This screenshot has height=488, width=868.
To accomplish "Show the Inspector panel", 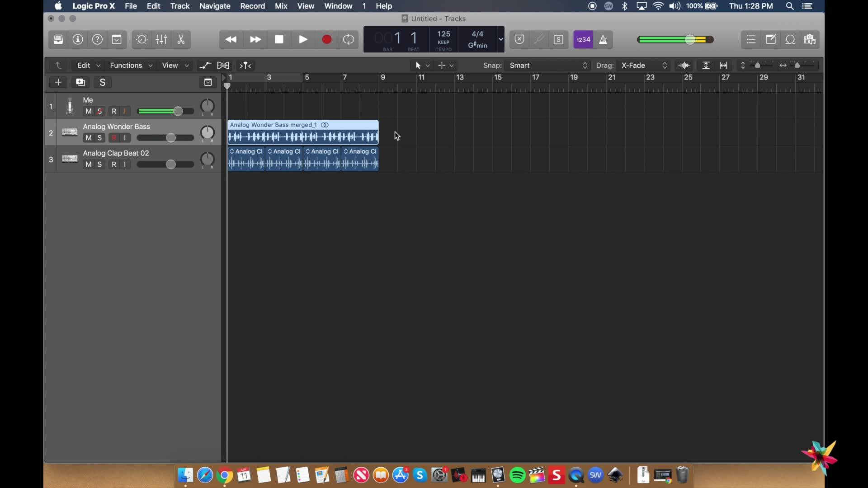I will (x=78, y=40).
